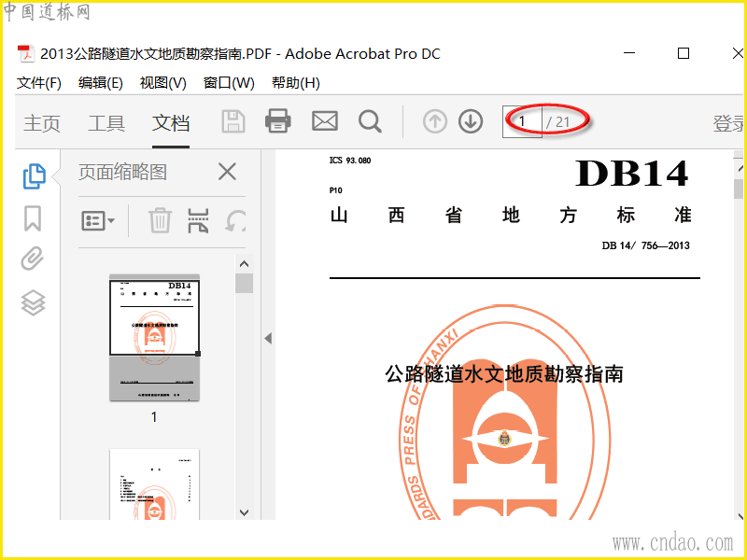Open the 帮助(H) menu

[x=296, y=83]
